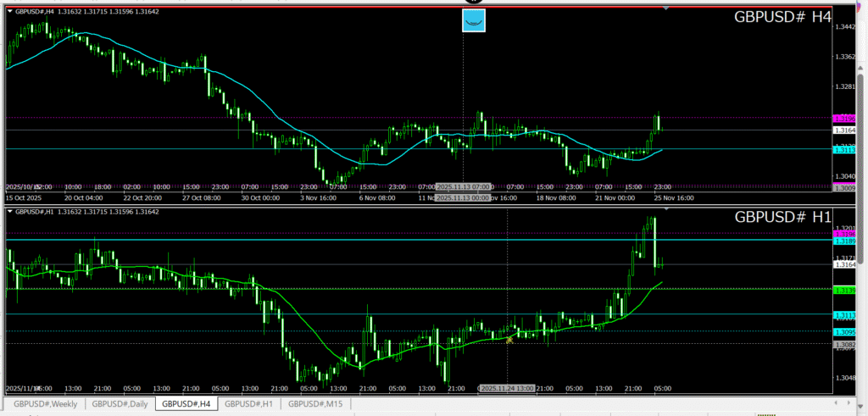
Task: Click the cyan 1.3189 price label on H1
Action: coord(843,240)
